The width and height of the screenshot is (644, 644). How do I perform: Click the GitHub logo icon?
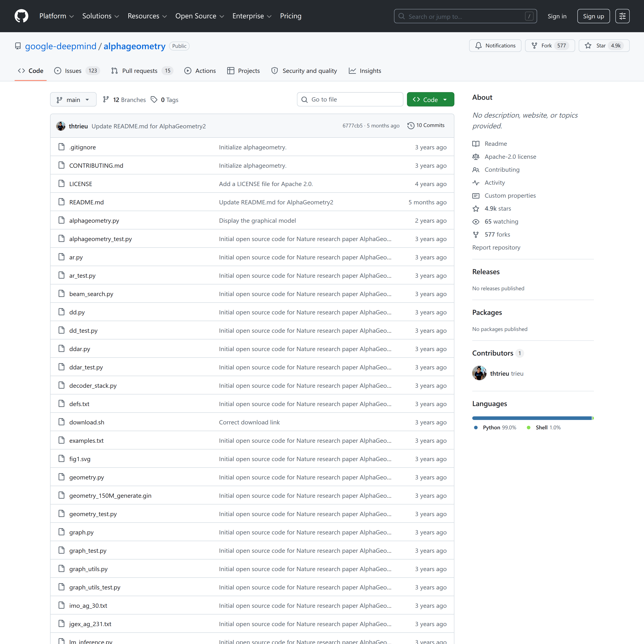21,16
